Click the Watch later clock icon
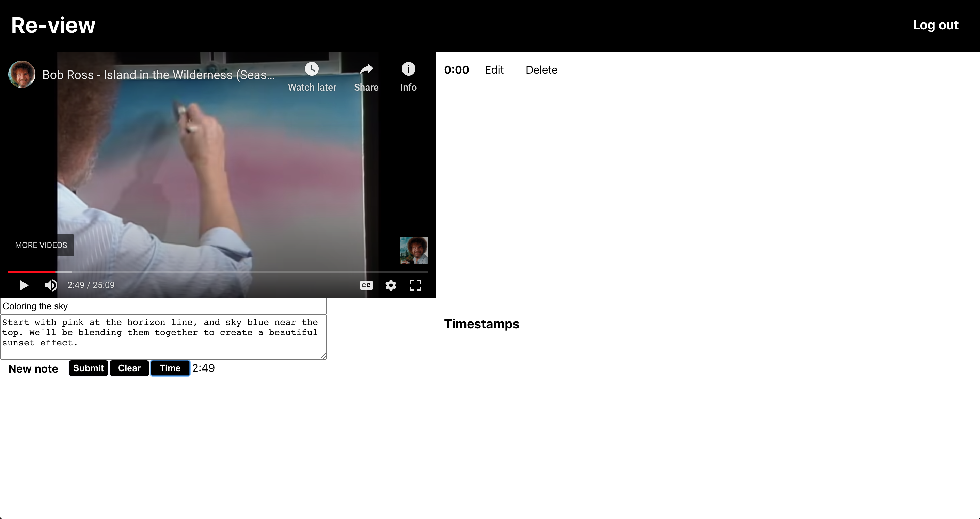The image size is (980, 519). coord(312,69)
